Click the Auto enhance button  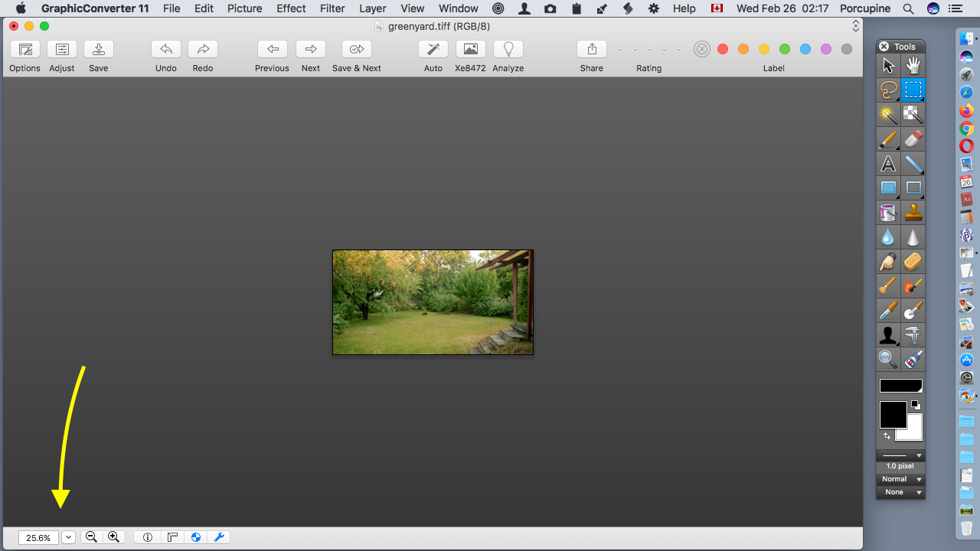pyautogui.click(x=433, y=50)
